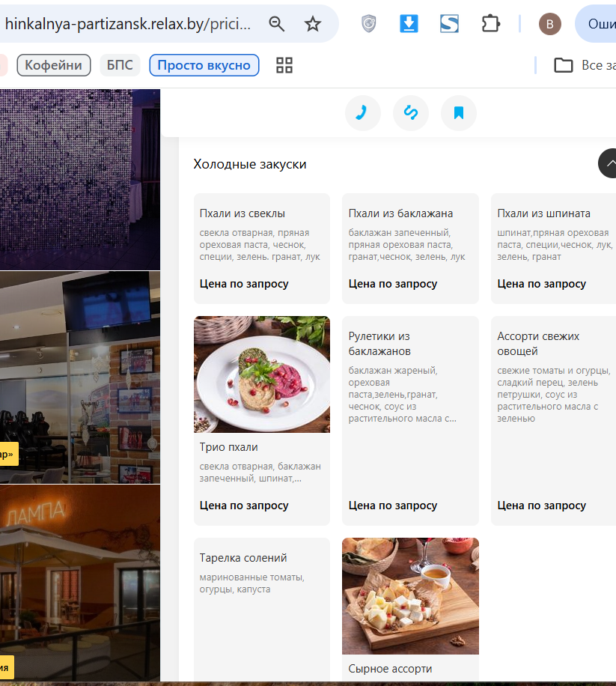616x686 pixels.
Task: Click the zoom magnifier icon in address bar
Action: [277, 24]
